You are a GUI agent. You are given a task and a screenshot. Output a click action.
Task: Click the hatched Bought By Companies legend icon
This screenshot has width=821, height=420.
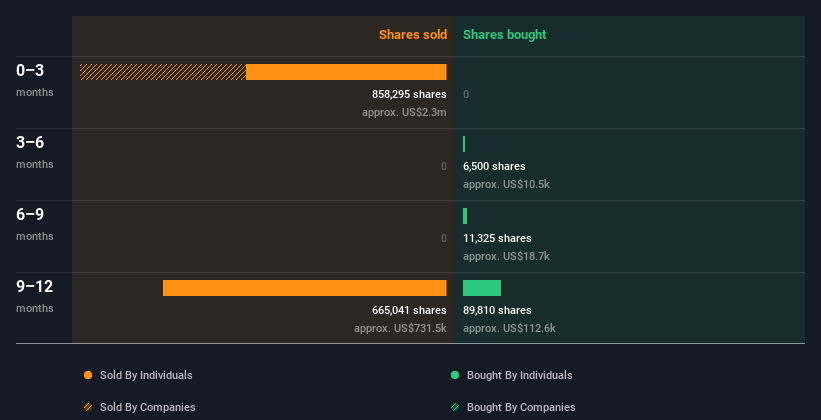(455, 407)
